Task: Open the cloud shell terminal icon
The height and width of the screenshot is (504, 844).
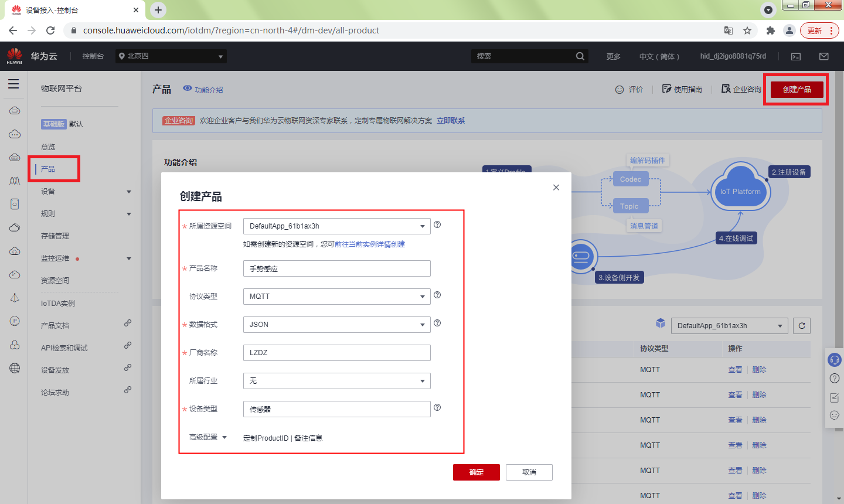Action: (x=796, y=56)
